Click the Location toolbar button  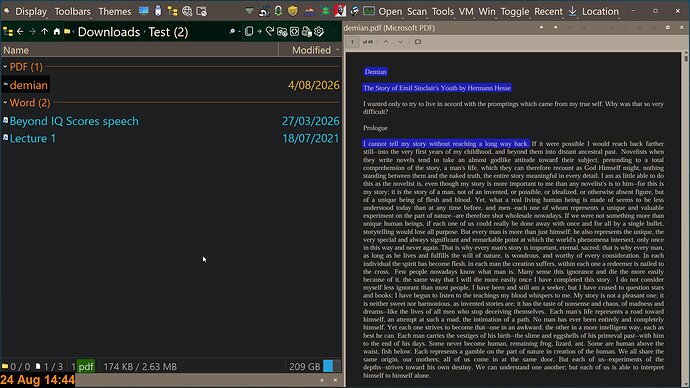click(600, 11)
